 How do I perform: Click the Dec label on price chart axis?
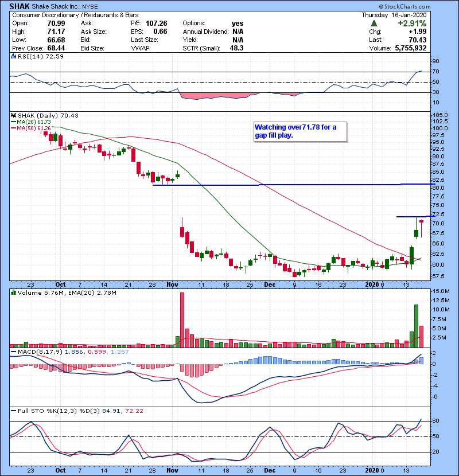[270, 284]
